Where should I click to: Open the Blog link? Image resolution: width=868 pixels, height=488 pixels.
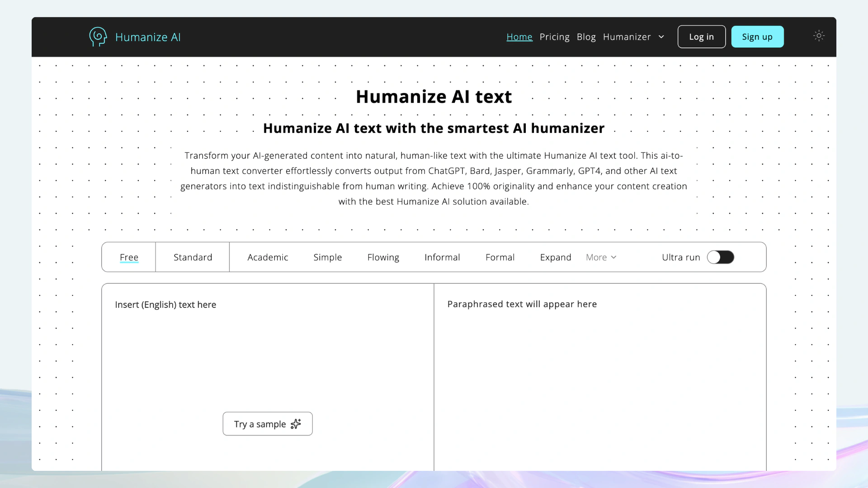click(586, 37)
